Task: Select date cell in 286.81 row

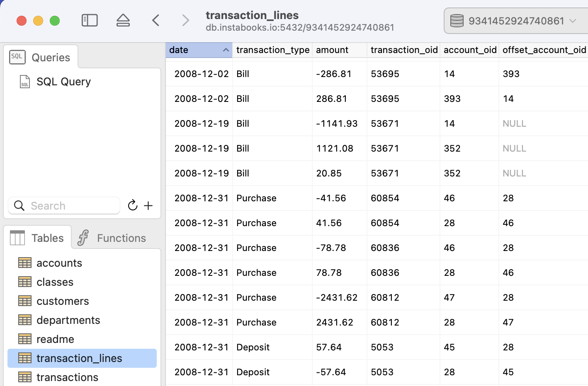Action: pyautogui.click(x=199, y=99)
